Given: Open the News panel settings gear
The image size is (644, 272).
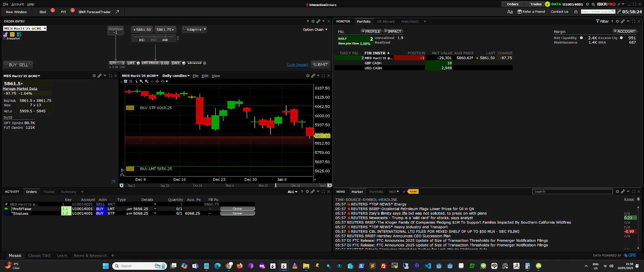Looking at the screenshot, I should (x=617, y=192).
